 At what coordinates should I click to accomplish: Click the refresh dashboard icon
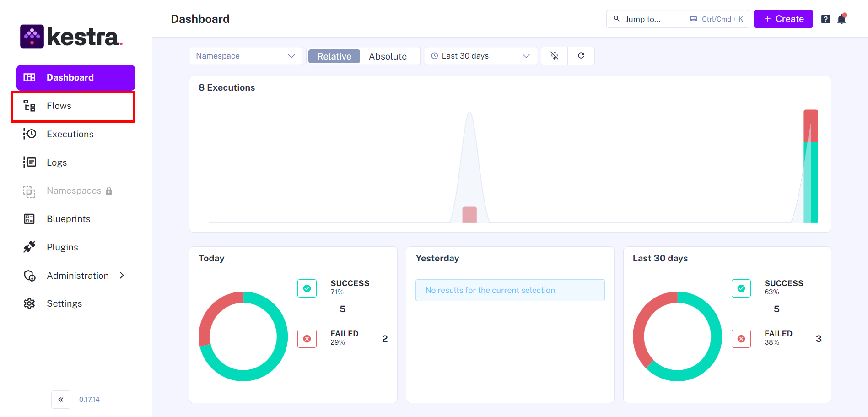click(581, 56)
